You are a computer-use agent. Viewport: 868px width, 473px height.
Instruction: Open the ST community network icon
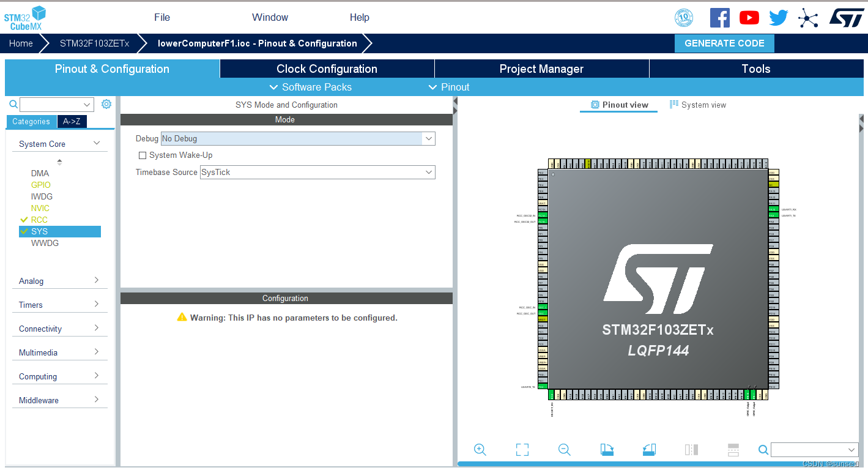(x=808, y=18)
